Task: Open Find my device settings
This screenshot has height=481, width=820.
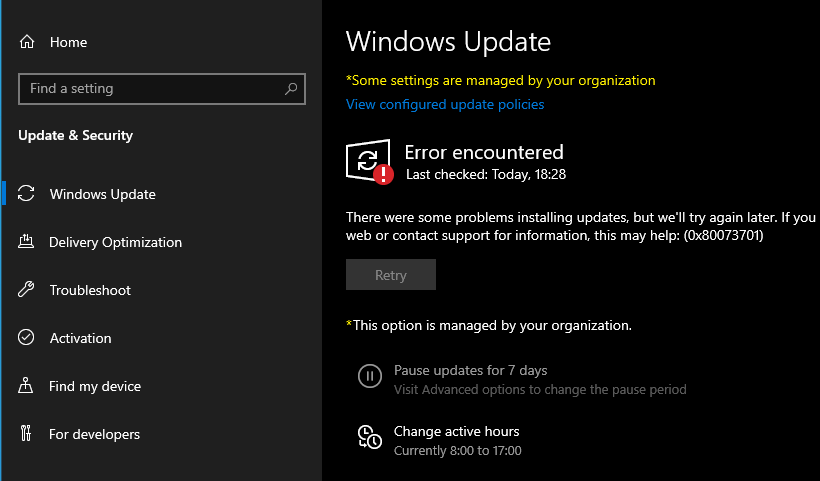Action: coord(95,386)
